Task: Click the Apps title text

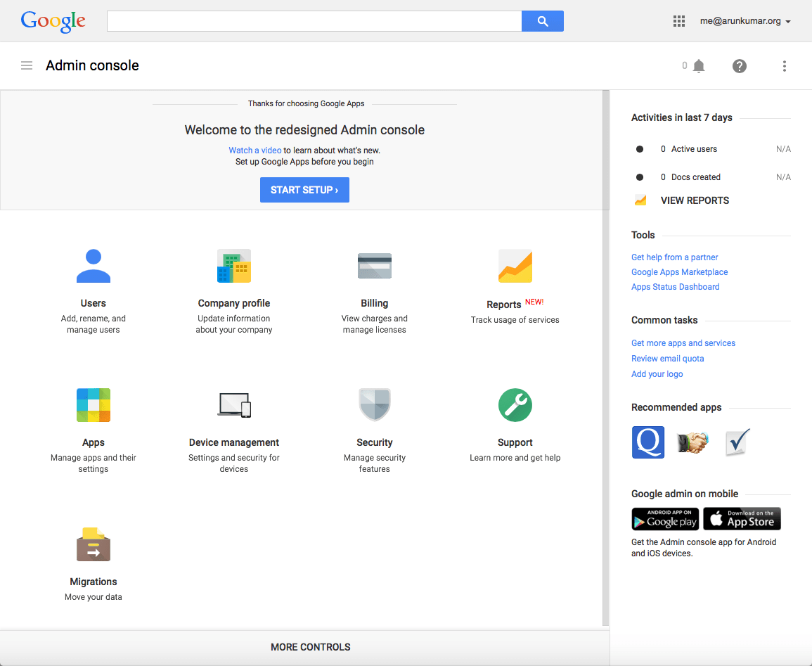Action: coord(94,442)
